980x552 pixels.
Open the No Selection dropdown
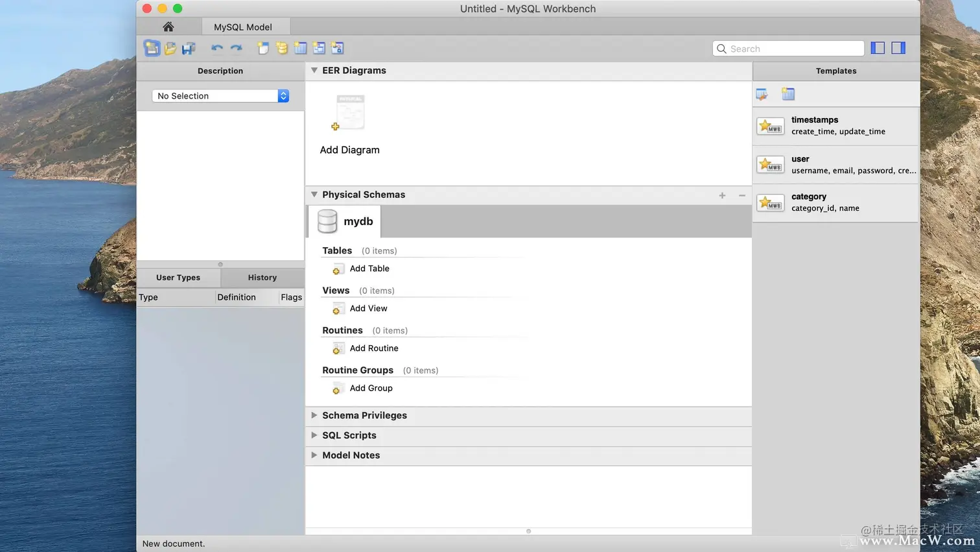tap(220, 96)
